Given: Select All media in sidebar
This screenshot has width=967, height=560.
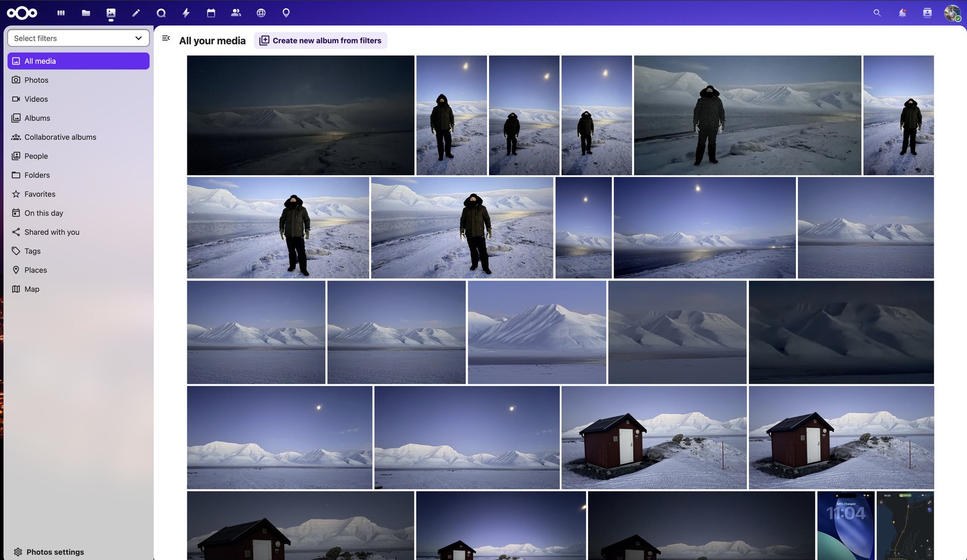Looking at the screenshot, I should tap(79, 61).
